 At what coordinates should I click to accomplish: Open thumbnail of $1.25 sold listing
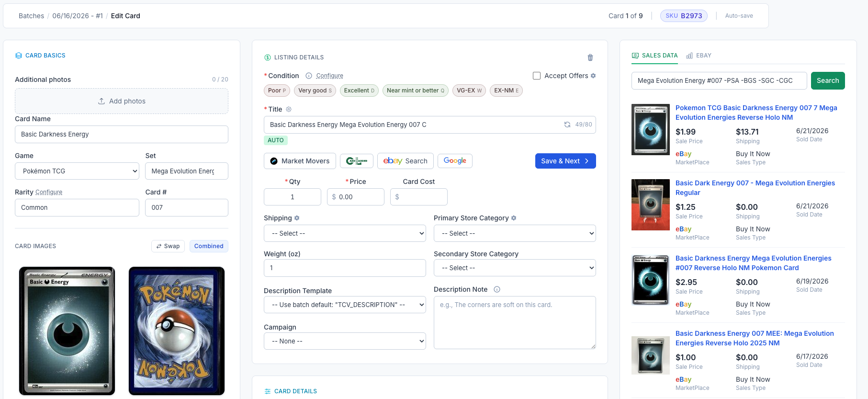tap(651, 205)
